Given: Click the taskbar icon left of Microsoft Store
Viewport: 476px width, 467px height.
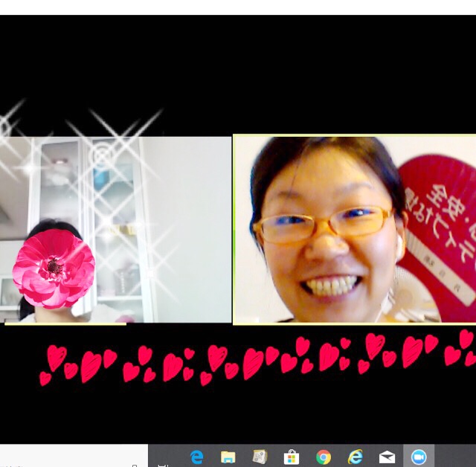Looking at the screenshot, I should (260, 457).
